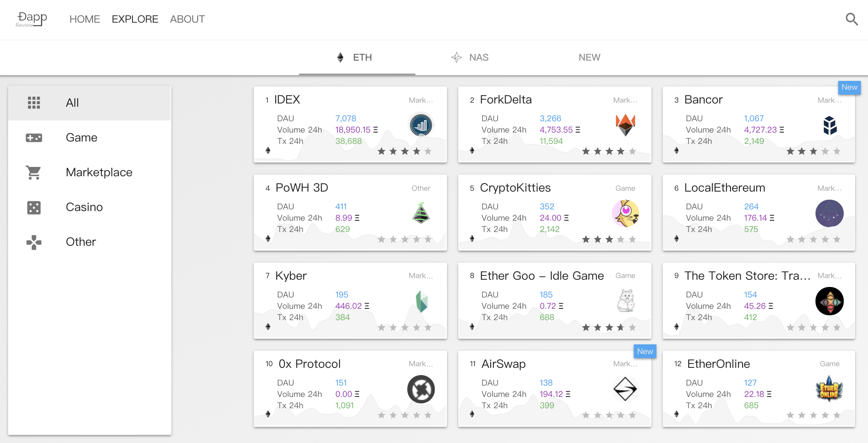The height and width of the screenshot is (443, 868).
Task: Click the IDEX app logo
Action: (421, 125)
